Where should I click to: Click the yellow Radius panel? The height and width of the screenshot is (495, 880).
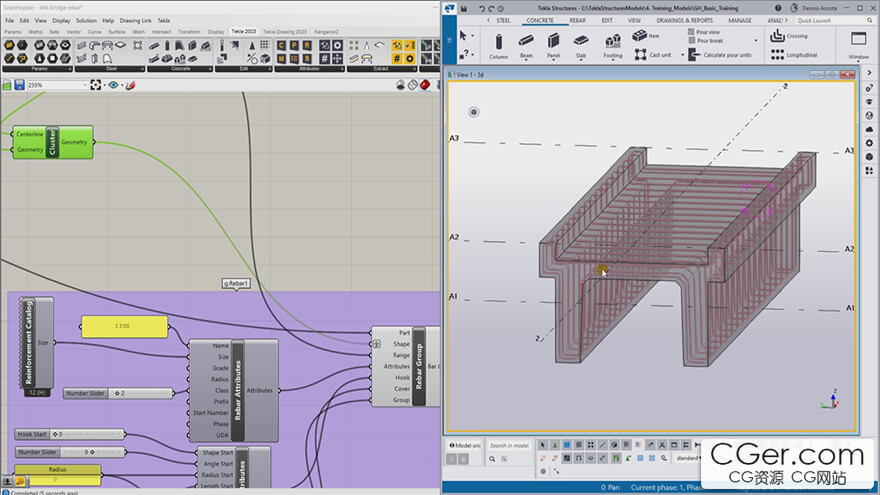[57, 475]
